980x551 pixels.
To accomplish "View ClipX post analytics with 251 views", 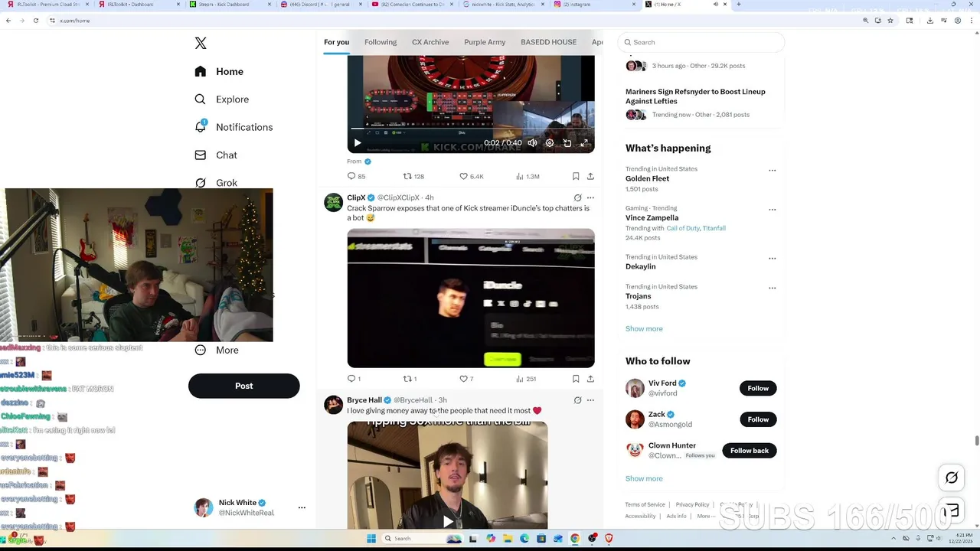I will (x=525, y=379).
